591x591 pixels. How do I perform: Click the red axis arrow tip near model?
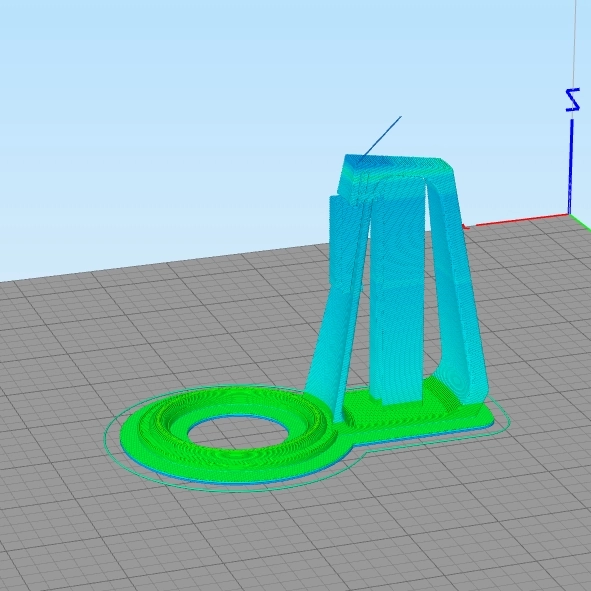point(466,227)
